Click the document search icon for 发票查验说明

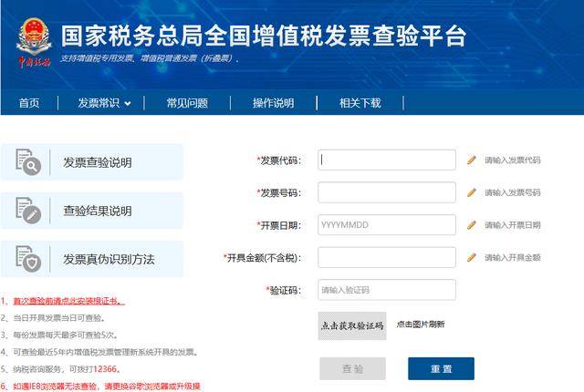click(28, 161)
